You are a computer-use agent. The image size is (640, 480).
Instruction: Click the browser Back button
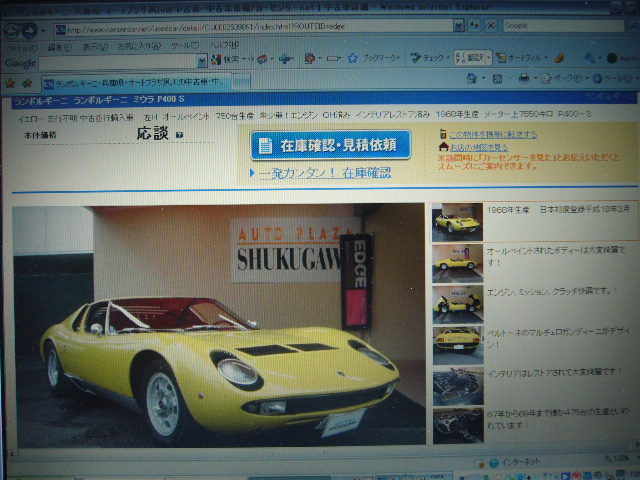(x=12, y=31)
